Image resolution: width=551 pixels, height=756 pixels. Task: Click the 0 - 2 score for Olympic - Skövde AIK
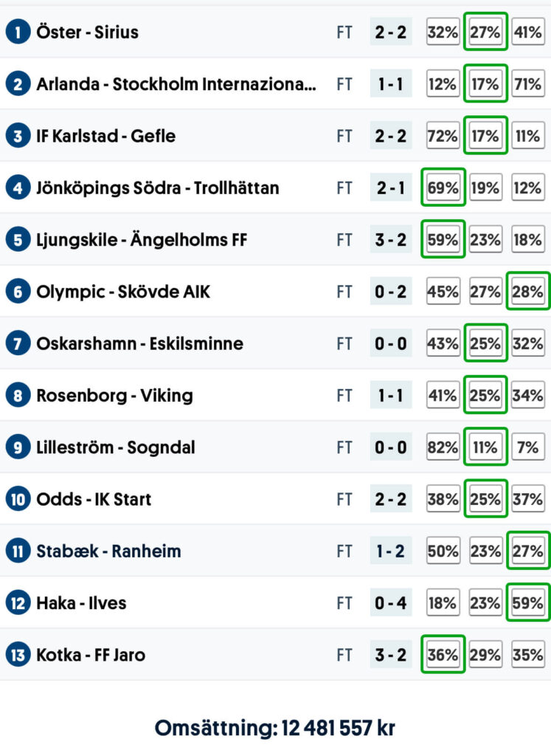391,292
